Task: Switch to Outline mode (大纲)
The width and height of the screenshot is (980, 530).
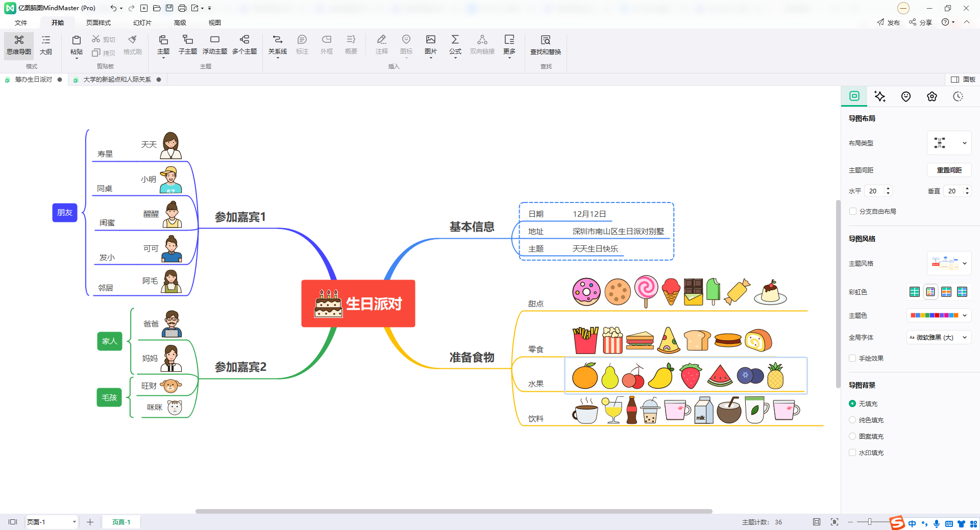Action: pyautogui.click(x=46, y=45)
